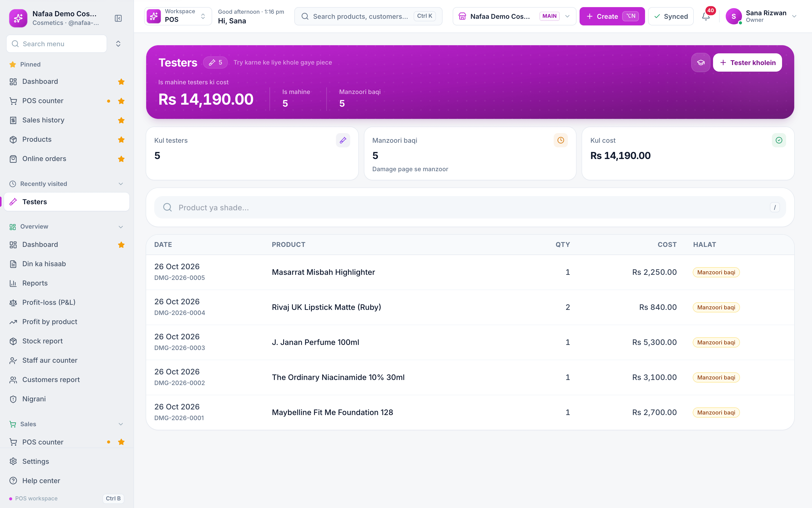Unpin Online orders star

point(121,159)
